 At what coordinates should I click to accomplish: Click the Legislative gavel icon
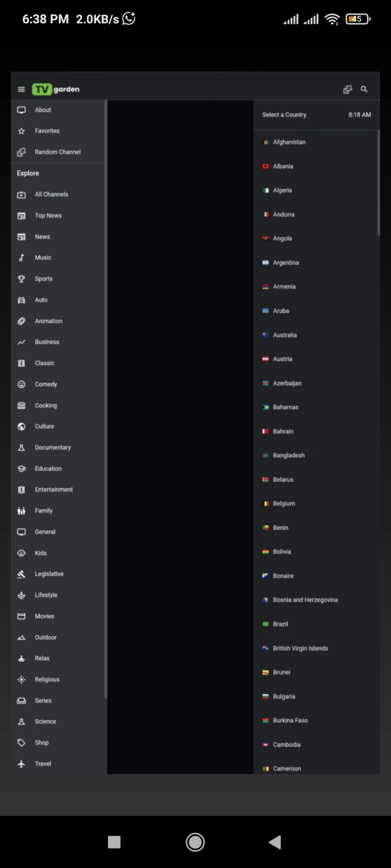tap(22, 574)
